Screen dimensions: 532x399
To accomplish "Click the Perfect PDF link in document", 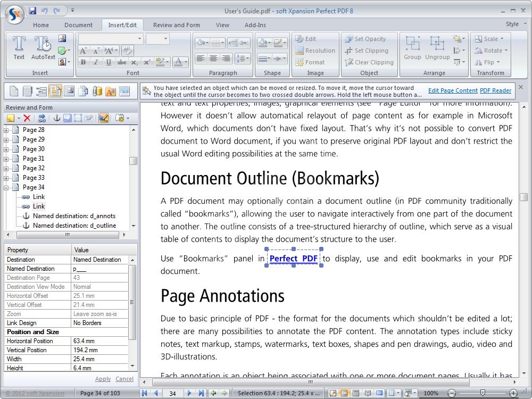I will (x=294, y=259).
